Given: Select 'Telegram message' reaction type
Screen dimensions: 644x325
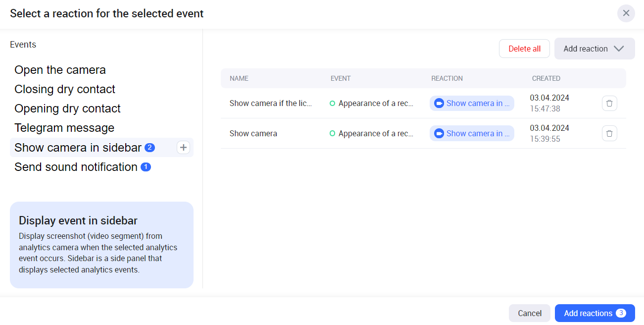Looking at the screenshot, I should 64,128.
